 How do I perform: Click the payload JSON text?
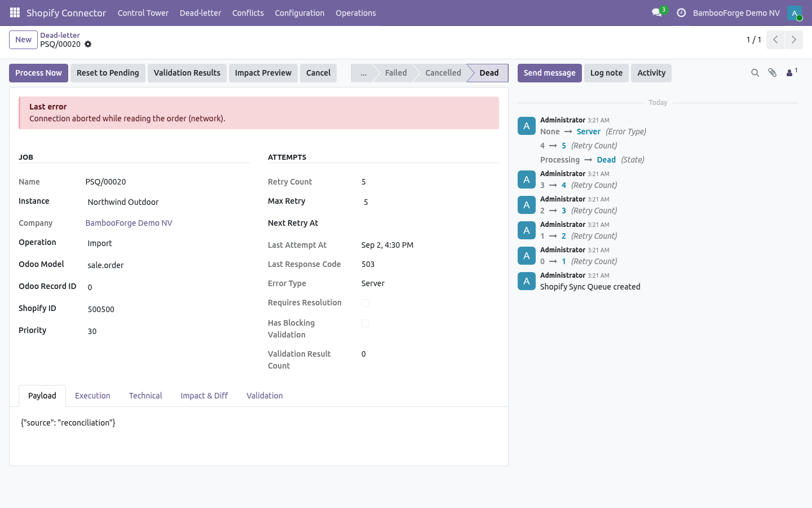[x=68, y=423]
